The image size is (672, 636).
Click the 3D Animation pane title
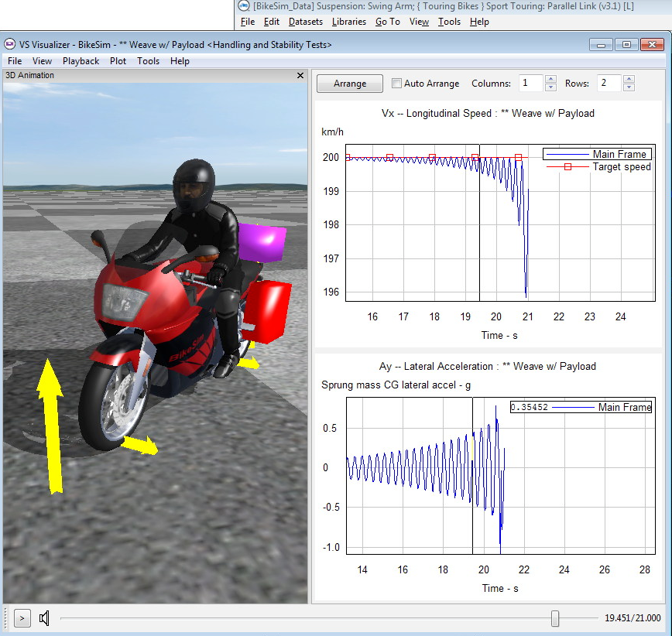[29, 75]
